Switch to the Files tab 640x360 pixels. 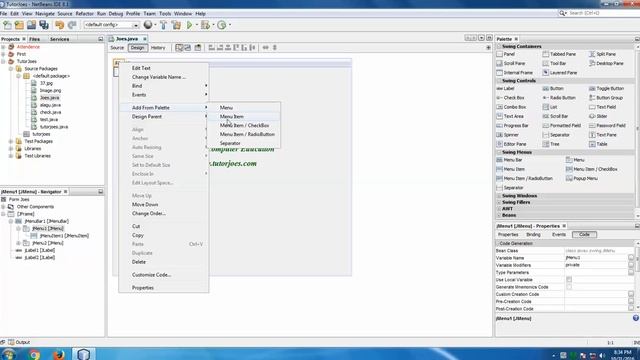(x=34, y=39)
